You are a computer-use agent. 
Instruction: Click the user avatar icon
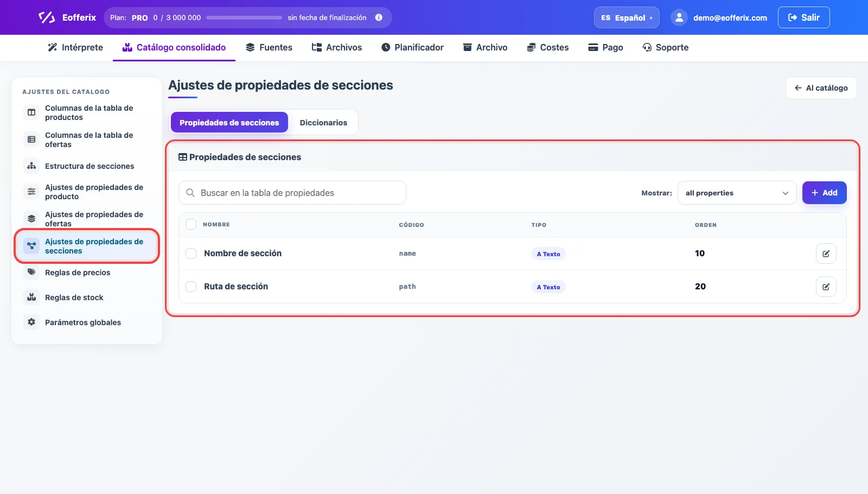pyautogui.click(x=679, y=17)
